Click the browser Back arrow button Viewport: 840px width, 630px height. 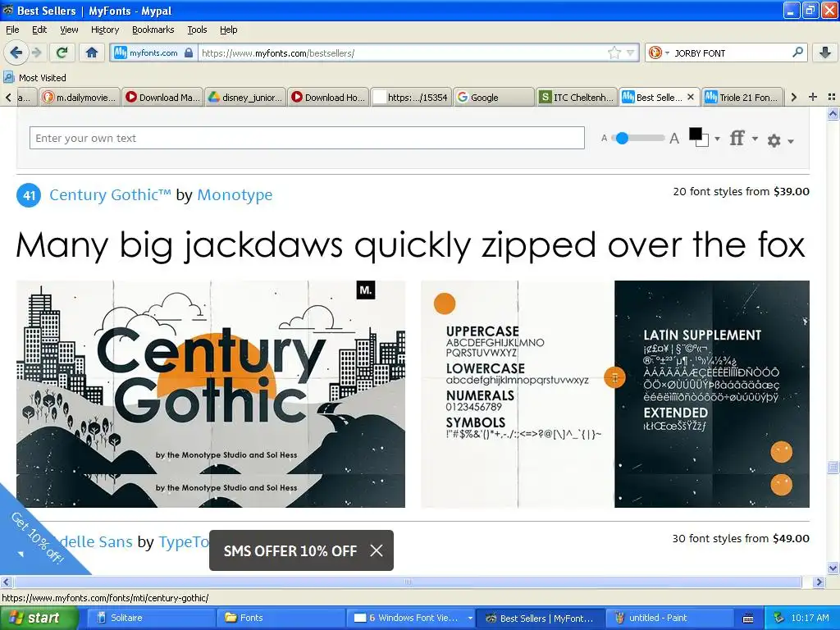tap(16, 52)
